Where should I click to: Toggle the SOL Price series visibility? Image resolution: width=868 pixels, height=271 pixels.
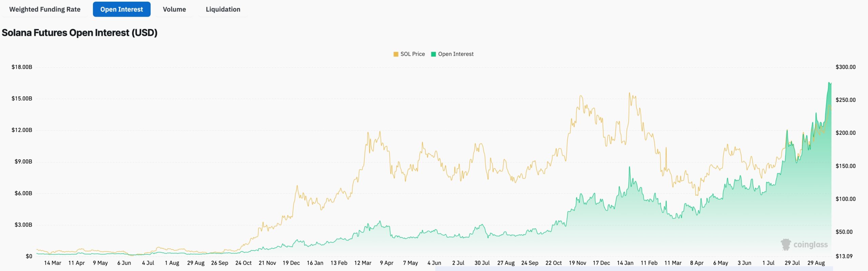410,54
